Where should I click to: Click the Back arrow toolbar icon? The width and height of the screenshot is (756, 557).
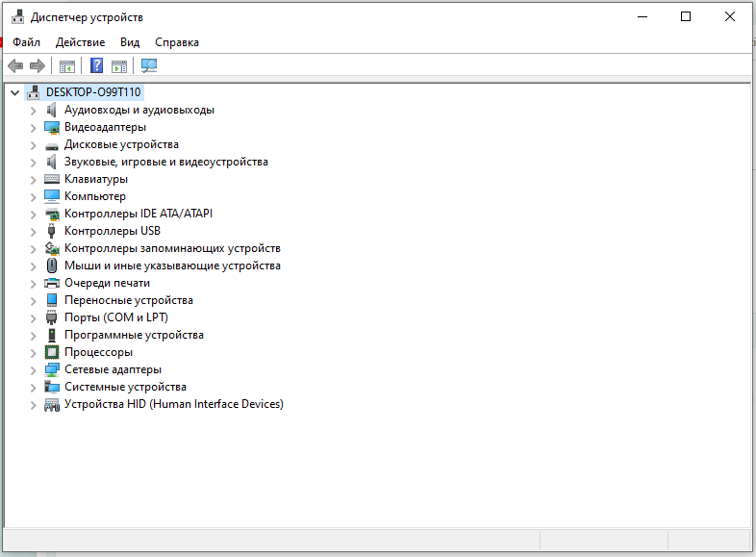15,65
